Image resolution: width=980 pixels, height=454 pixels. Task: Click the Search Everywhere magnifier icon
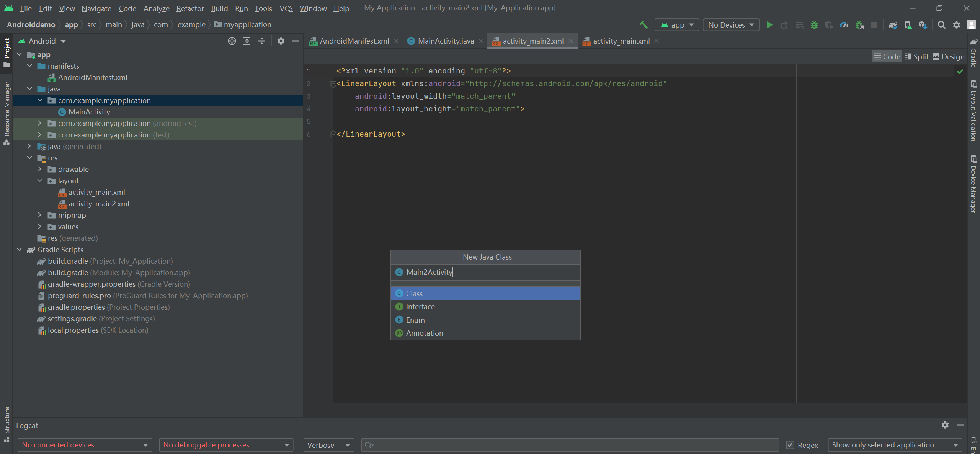(942, 25)
